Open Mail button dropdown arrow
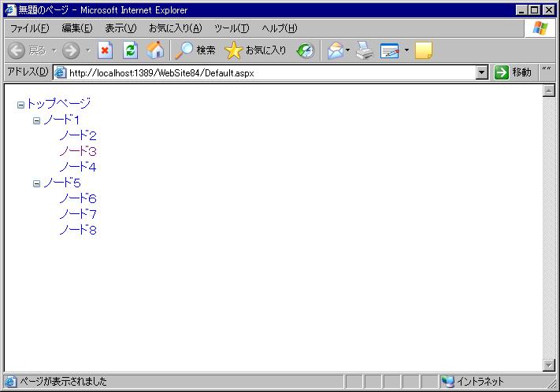This screenshot has height=392, width=560. [348, 50]
